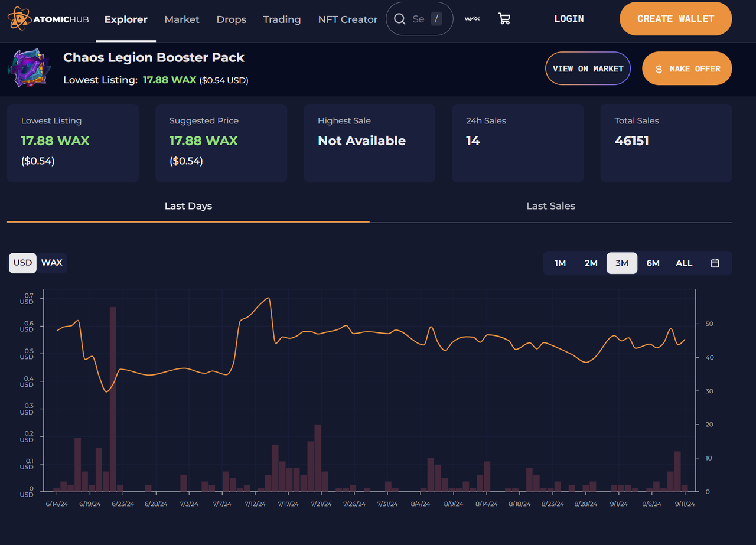The height and width of the screenshot is (545, 756).
Task: Select the ALL time range
Action: click(x=684, y=263)
